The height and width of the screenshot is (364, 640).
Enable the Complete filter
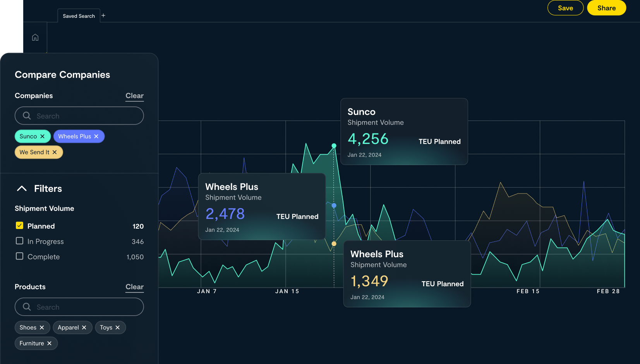pyautogui.click(x=19, y=256)
